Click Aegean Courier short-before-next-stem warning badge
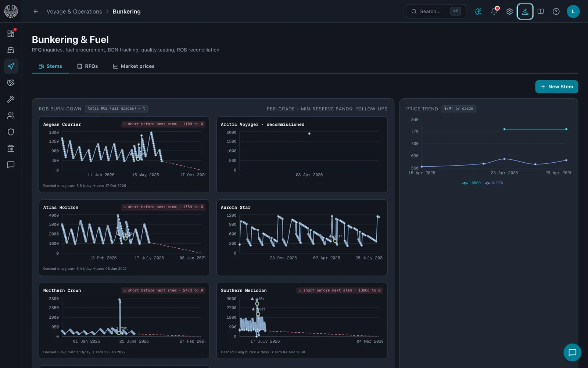Image resolution: width=588 pixels, height=368 pixels. (x=163, y=124)
